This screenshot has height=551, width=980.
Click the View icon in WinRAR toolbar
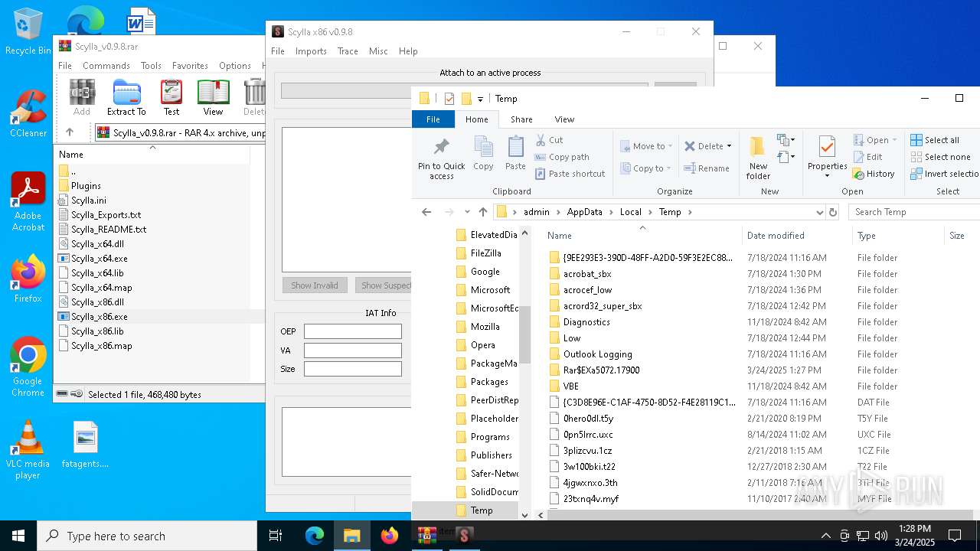coord(213,98)
